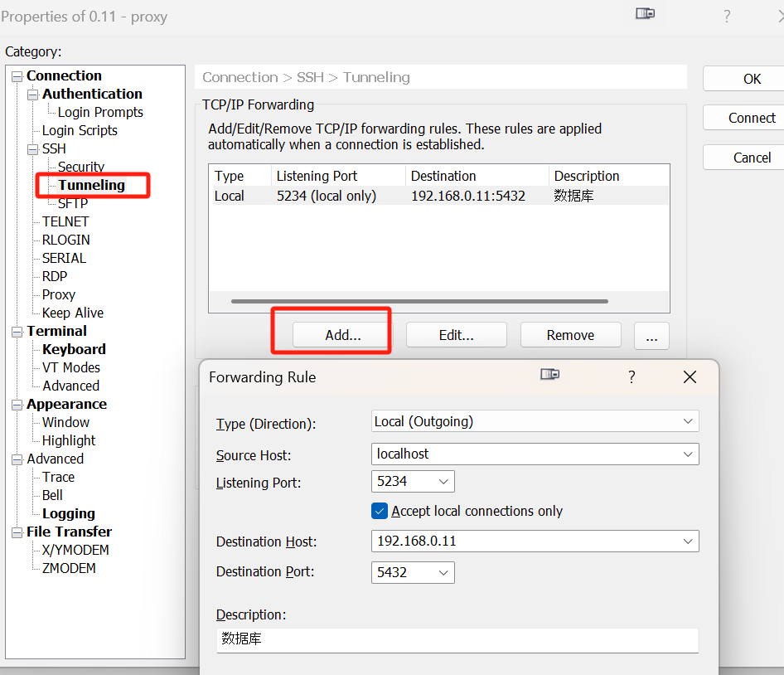784x675 pixels.
Task: Collapse the File Transfer tree branch
Action: 17,532
